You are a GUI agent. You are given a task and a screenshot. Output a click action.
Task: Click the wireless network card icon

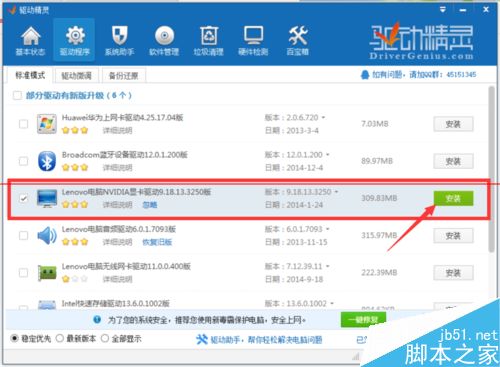[47, 273]
